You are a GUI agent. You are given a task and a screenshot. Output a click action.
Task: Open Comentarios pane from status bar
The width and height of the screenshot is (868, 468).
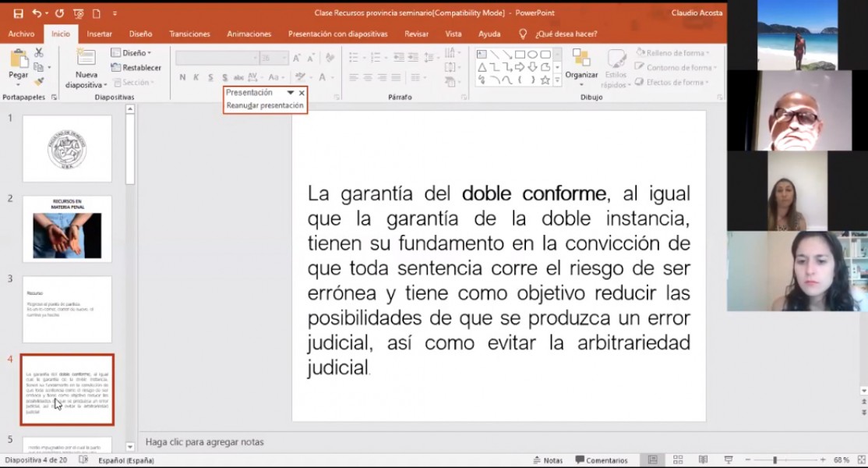pyautogui.click(x=602, y=460)
